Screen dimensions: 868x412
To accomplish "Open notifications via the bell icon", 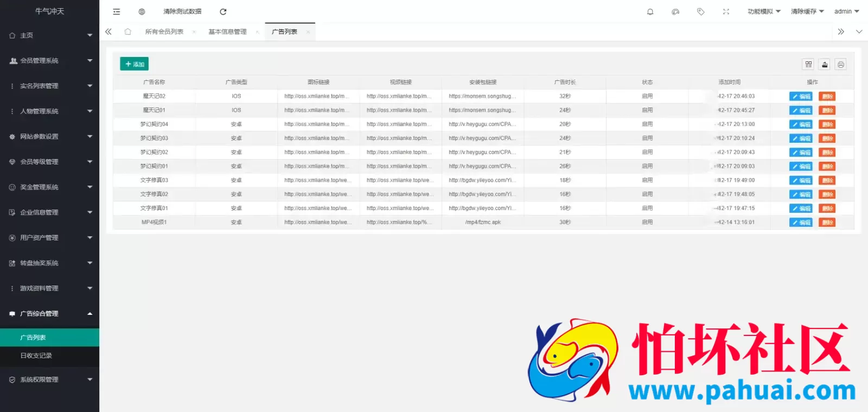I will 650,11.
